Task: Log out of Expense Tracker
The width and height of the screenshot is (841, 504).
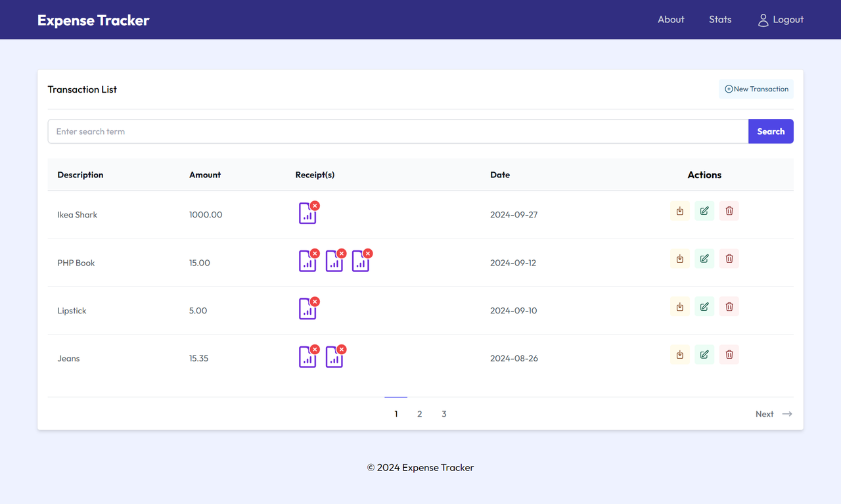Action: pyautogui.click(x=788, y=20)
